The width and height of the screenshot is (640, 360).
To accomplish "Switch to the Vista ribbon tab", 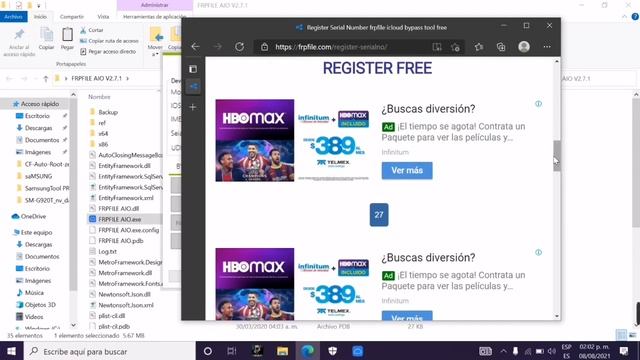I will pos(103,17).
